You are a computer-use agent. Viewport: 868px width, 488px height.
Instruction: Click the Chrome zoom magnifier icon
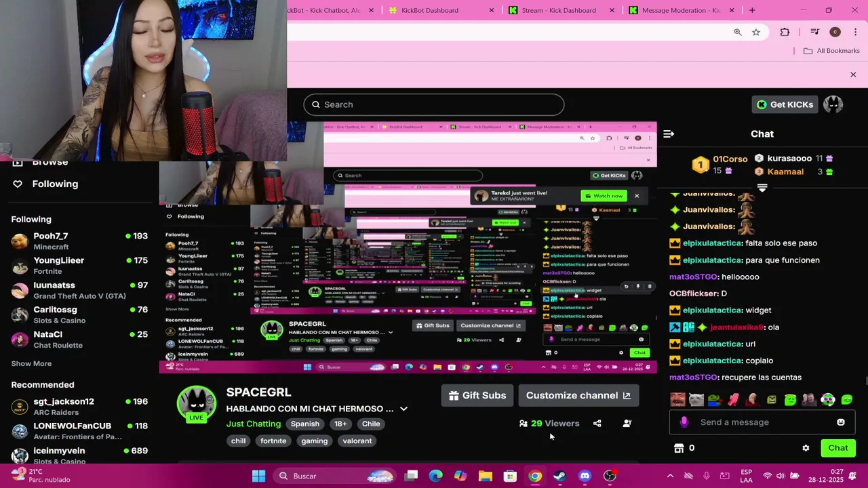click(x=737, y=32)
